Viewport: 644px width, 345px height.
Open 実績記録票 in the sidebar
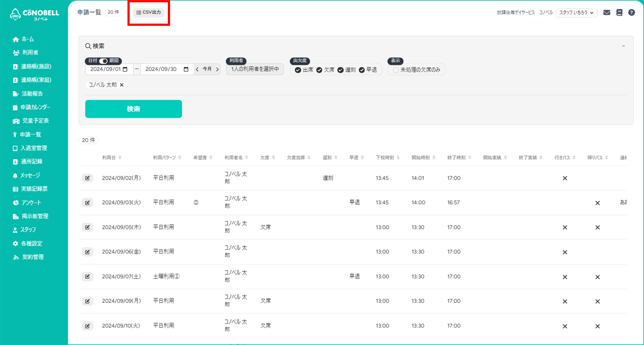tap(30, 189)
